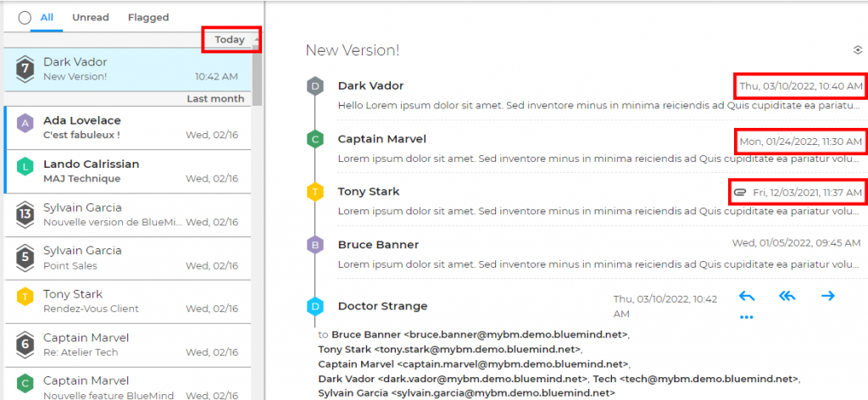Click recipient Tony Stark's email address
This screenshot has width=868, height=400.
478,349
